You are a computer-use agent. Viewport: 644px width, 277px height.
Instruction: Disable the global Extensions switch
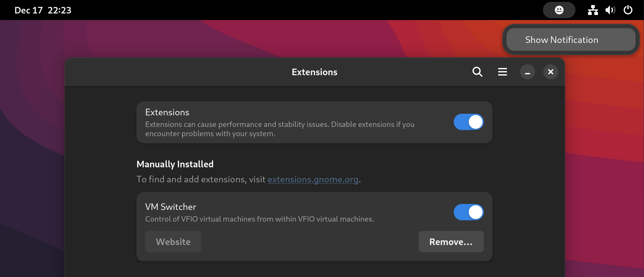click(468, 122)
